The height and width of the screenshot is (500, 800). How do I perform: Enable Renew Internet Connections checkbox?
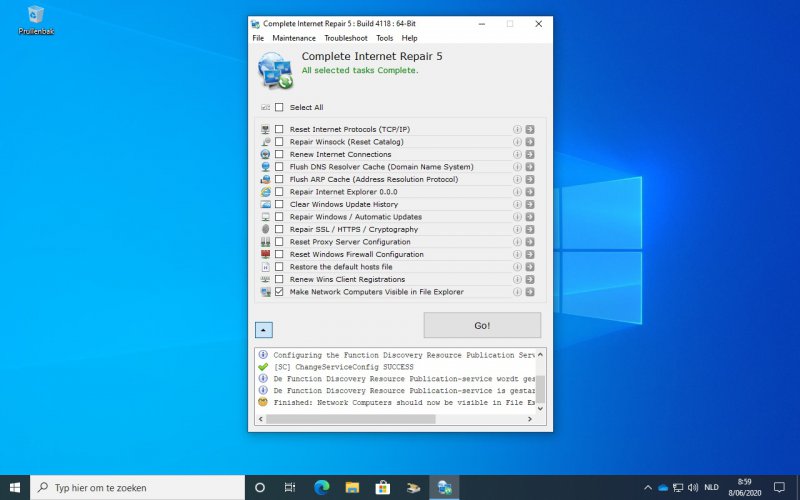(x=279, y=154)
